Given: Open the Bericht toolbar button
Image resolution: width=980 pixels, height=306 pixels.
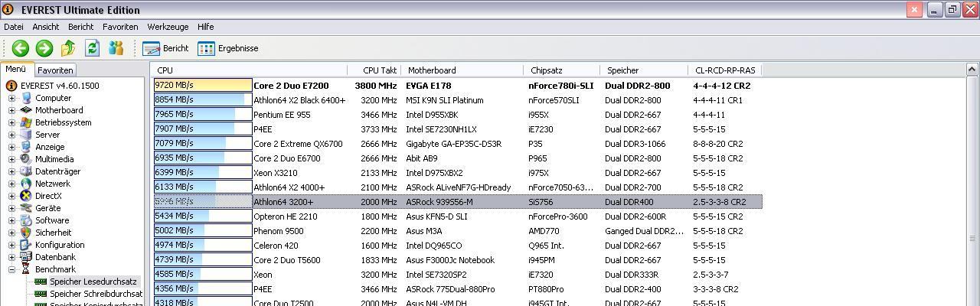Looking at the screenshot, I should click(x=166, y=48).
